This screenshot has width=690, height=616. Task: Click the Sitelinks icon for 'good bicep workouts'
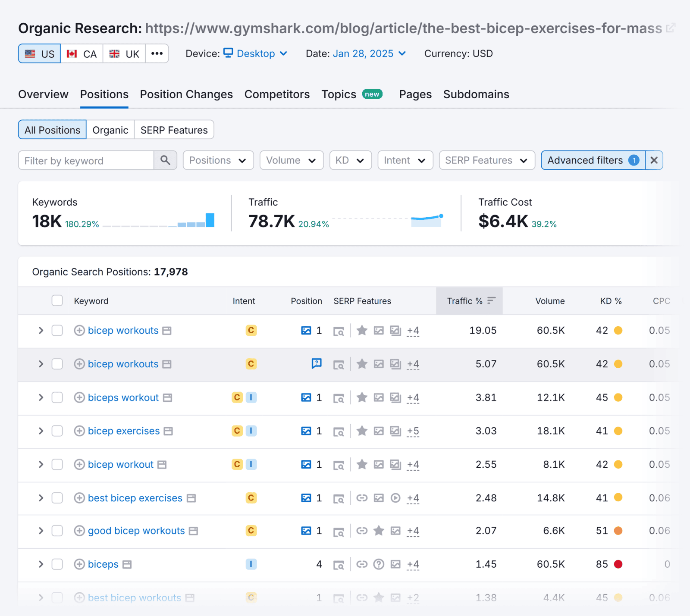tap(362, 531)
